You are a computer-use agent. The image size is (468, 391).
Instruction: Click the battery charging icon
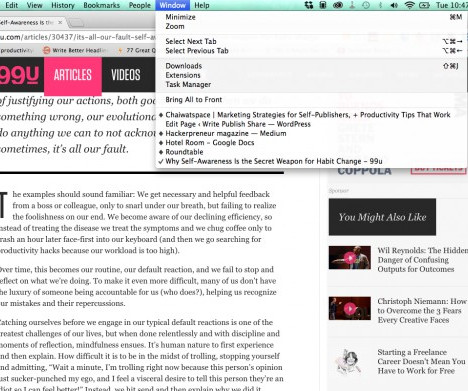pos(424,5)
